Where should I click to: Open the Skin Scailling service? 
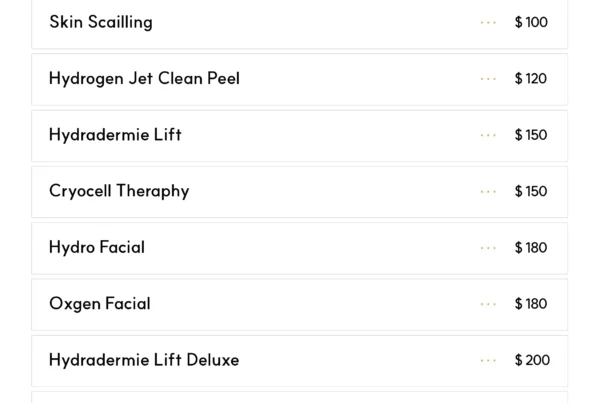point(101,22)
